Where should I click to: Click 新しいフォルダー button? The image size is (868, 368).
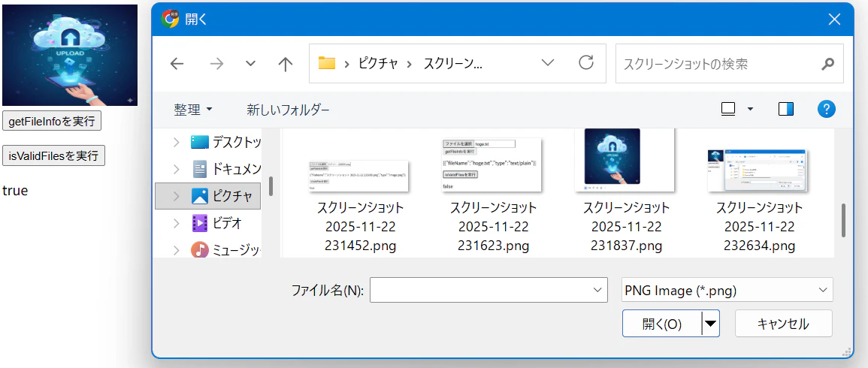[x=288, y=110]
